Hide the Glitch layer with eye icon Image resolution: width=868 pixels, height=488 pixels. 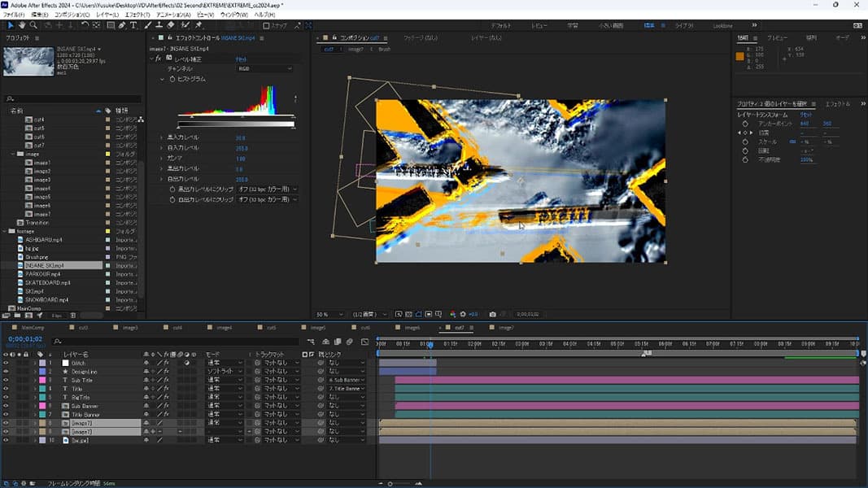click(6, 363)
